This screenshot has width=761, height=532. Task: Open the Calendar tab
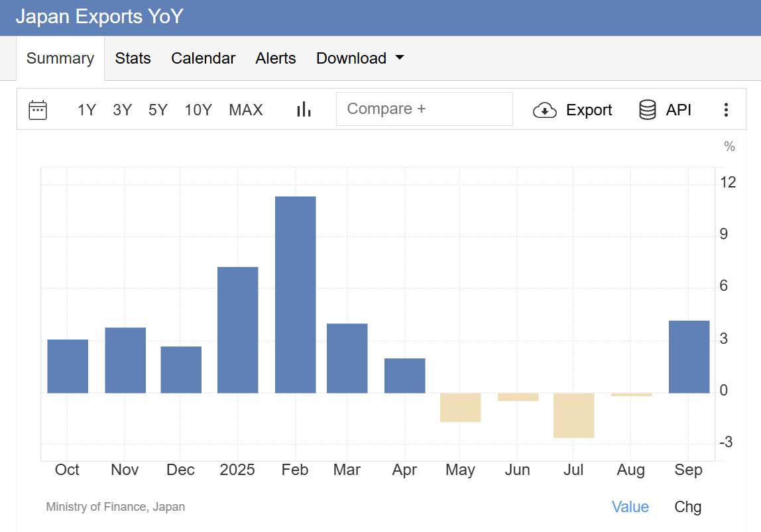(x=204, y=58)
